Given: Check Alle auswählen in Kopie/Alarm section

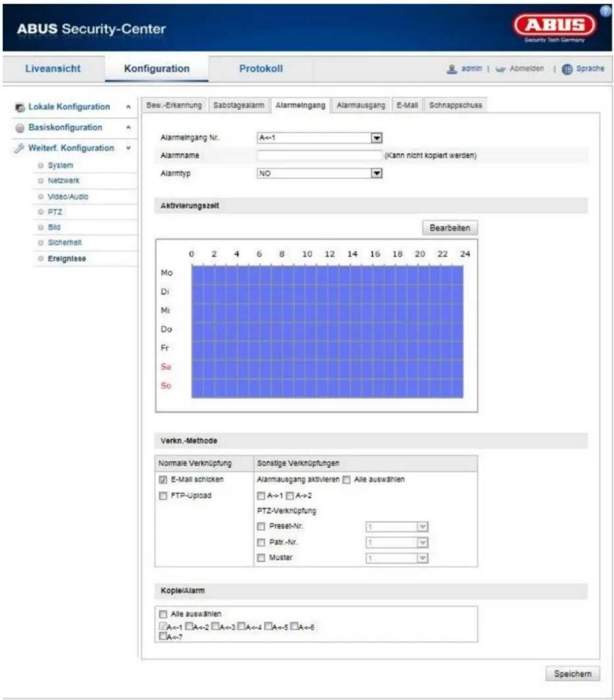Looking at the screenshot, I should pos(163,614).
